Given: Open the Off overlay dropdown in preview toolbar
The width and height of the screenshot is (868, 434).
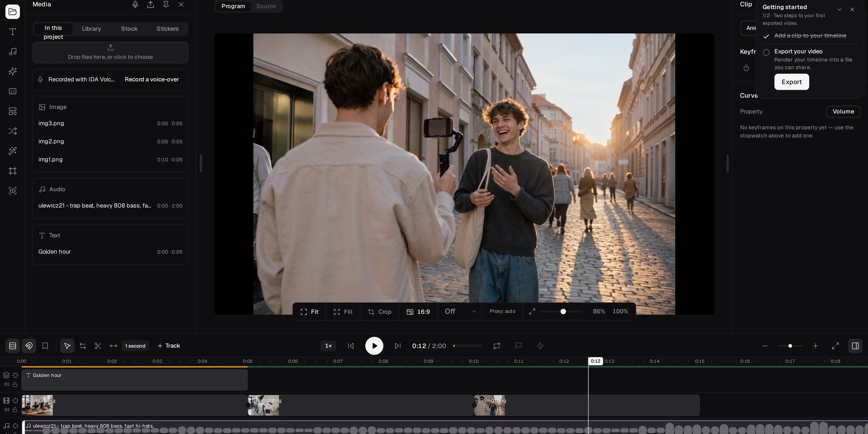Looking at the screenshot, I should 460,311.
